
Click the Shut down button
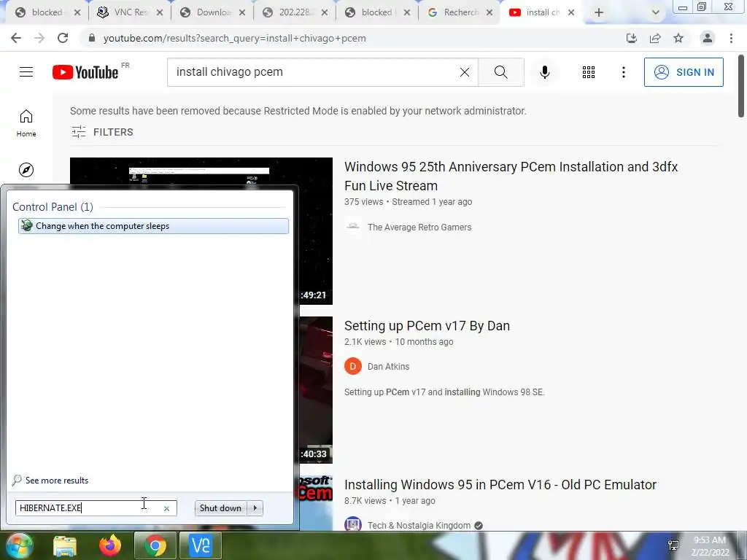221,508
